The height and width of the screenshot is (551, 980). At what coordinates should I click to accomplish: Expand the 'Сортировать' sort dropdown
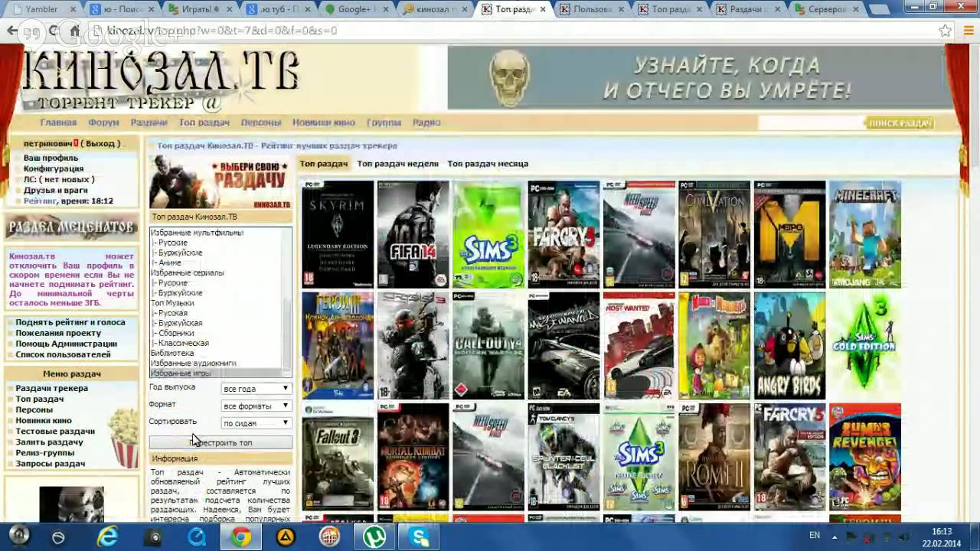click(256, 422)
